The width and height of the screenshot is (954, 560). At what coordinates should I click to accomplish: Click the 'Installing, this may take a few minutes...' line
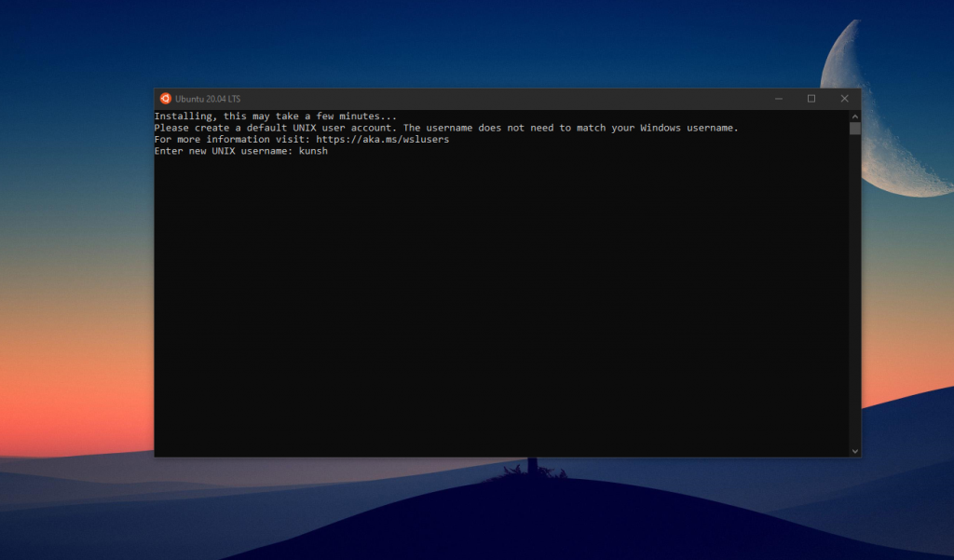click(276, 116)
